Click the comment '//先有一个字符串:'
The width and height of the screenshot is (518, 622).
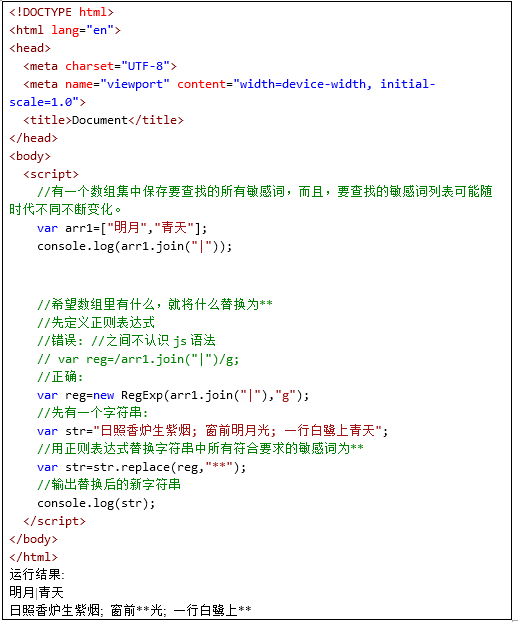93,413
